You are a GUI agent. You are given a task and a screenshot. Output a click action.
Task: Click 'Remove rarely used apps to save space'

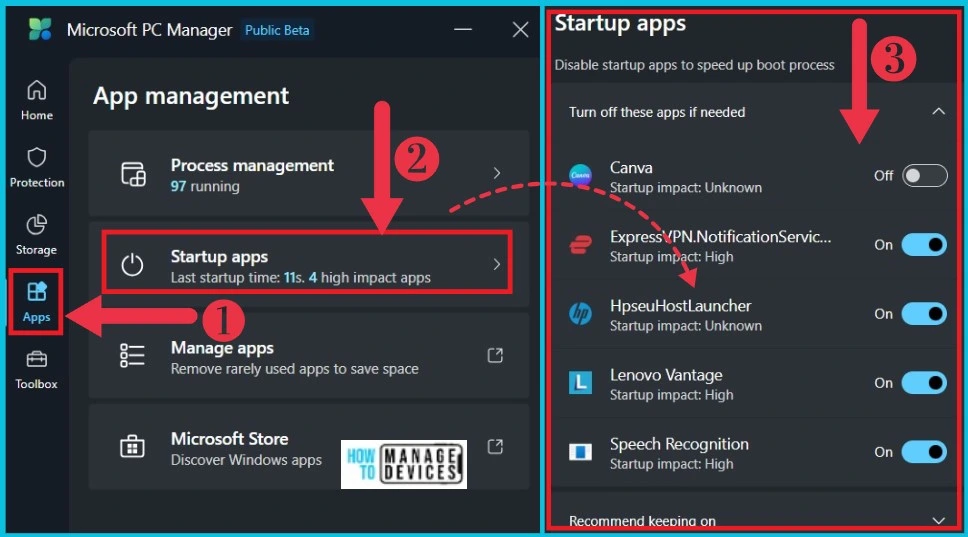294,369
